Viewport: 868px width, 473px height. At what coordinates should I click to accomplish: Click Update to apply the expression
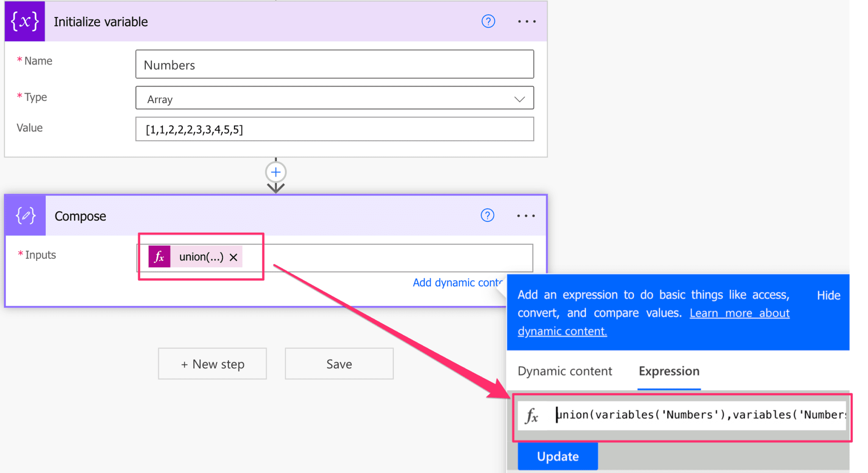[557, 456]
